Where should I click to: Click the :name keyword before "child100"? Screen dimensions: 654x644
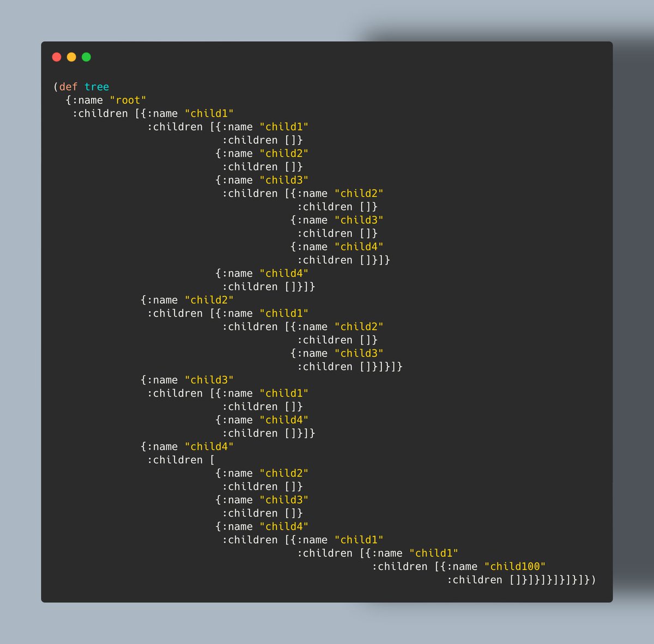tap(462, 567)
